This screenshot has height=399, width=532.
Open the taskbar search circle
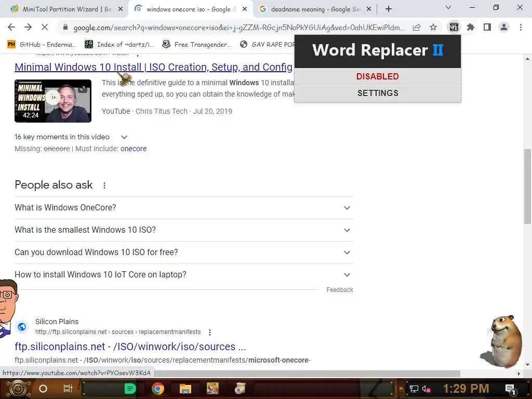43,389
